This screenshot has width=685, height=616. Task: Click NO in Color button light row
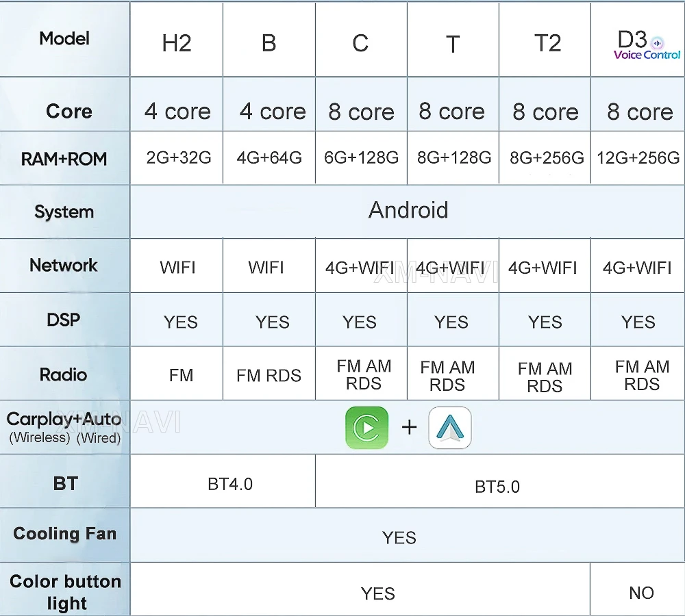[x=641, y=593]
